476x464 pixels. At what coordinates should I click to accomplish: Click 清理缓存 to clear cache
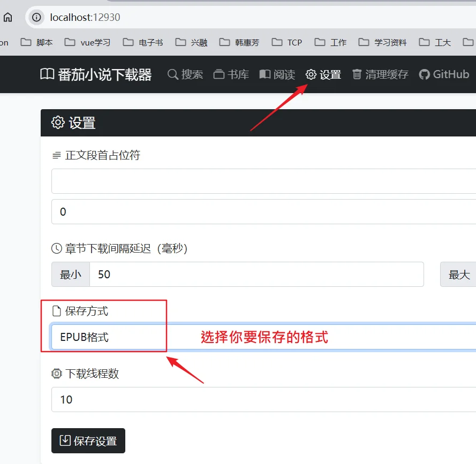tap(380, 74)
